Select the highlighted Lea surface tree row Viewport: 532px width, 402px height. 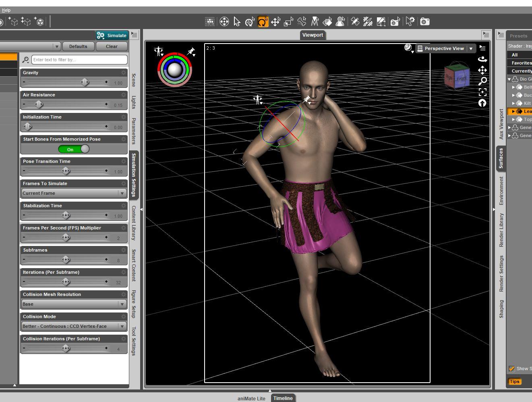520,111
